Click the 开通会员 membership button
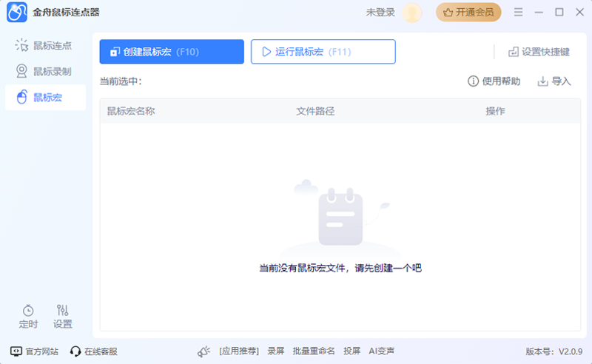 (468, 13)
